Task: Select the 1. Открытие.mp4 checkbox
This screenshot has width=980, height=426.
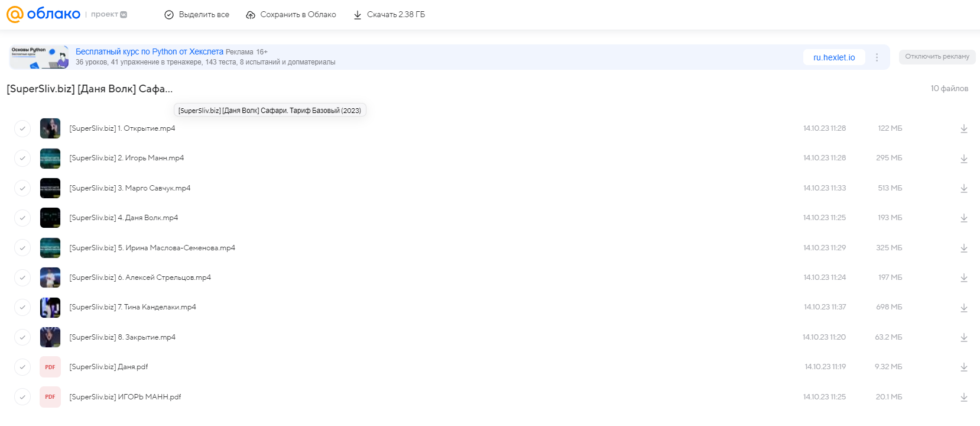Action: click(x=22, y=128)
